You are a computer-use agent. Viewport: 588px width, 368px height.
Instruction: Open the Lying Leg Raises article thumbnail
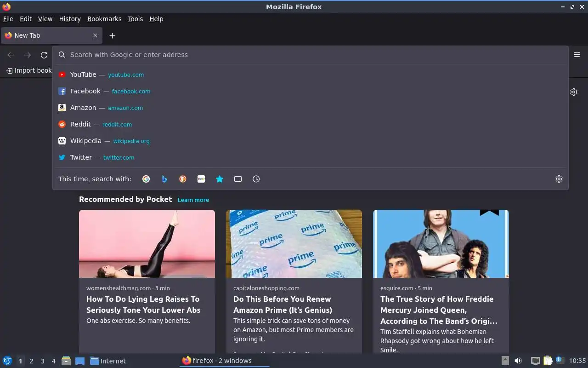(x=147, y=244)
